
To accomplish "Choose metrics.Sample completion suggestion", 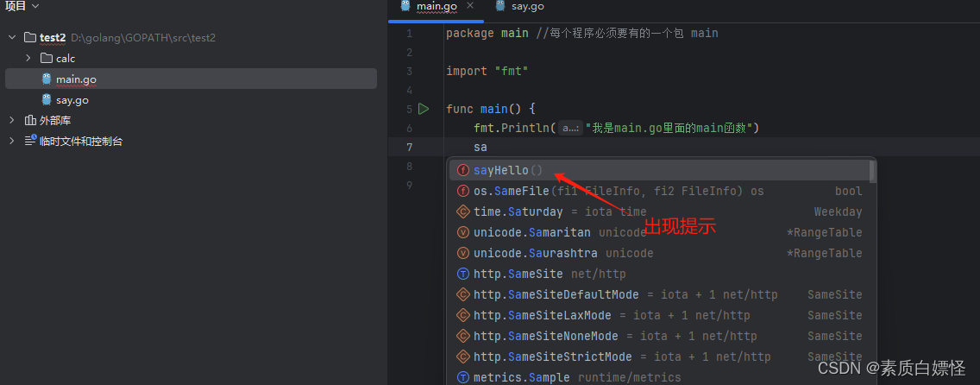I will tap(659, 377).
